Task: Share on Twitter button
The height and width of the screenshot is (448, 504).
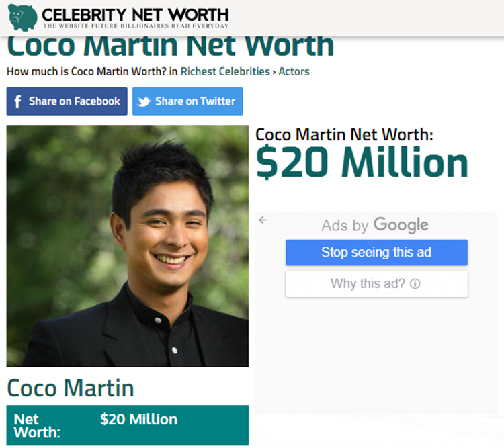Action: (187, 101)
